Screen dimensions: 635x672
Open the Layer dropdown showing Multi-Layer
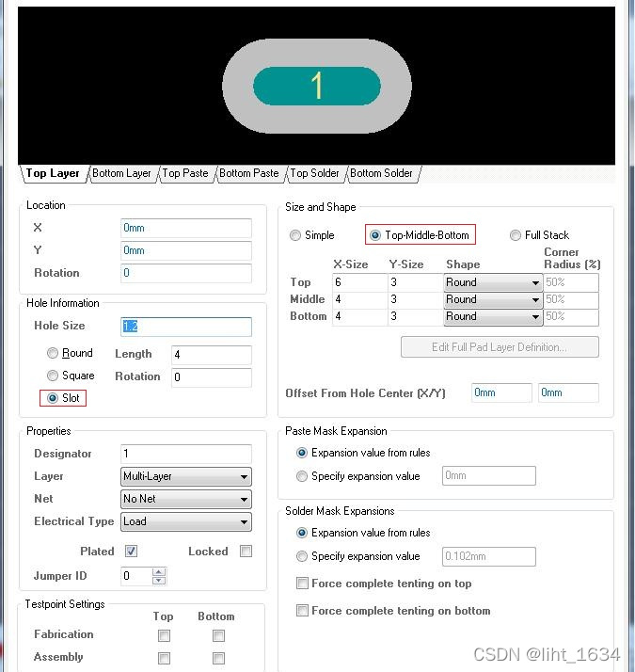point(186,476)
